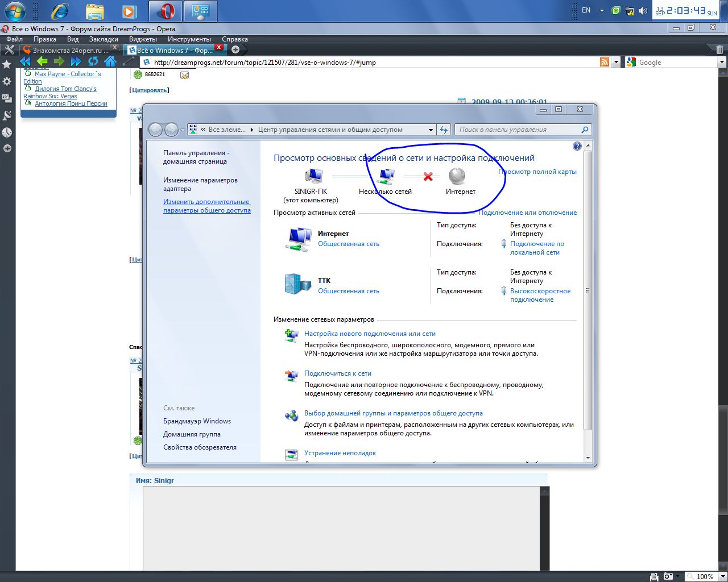Click the Rewind double-arrow button in Opera
728x582 pixels.
(x=26, y=61)
